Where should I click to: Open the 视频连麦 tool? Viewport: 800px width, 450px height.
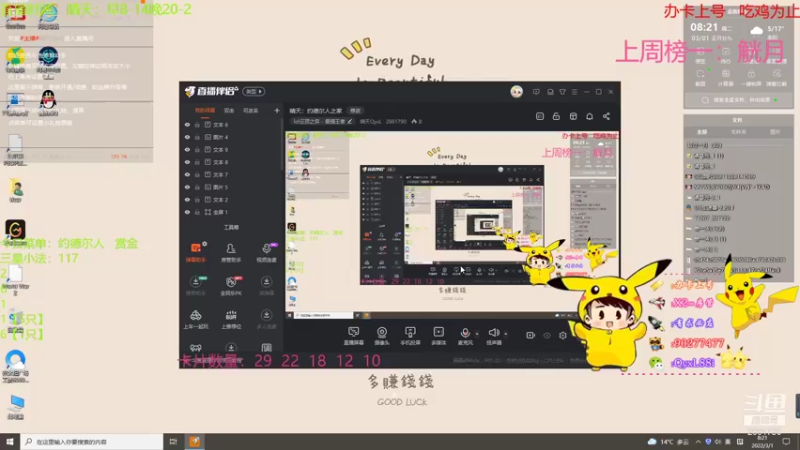click(x=266, y=252)
